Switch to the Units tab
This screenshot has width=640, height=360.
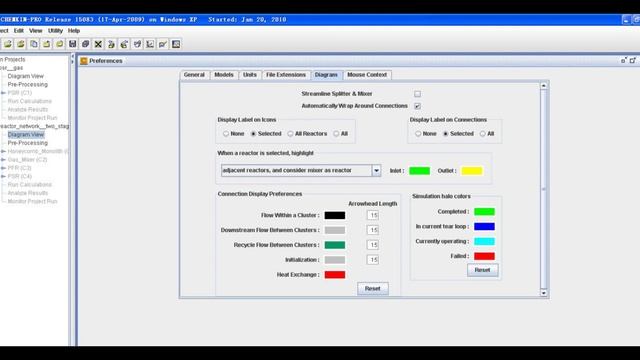click(x=250, y=75)
